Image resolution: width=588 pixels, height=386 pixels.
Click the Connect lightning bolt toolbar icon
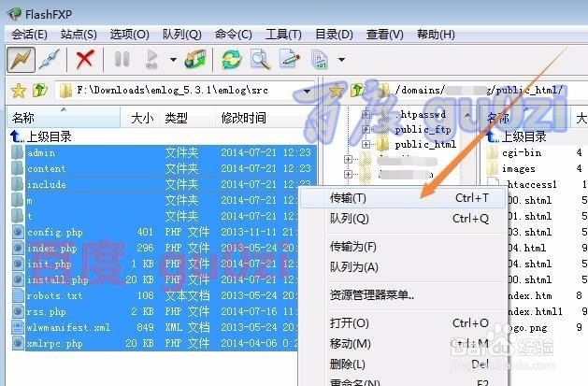[22, 59]
